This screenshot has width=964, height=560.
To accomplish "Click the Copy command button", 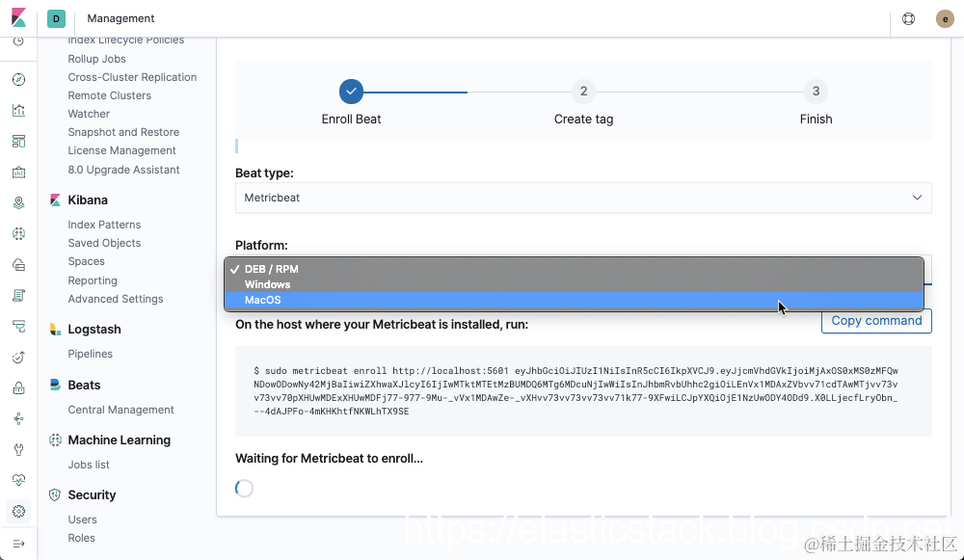I will coord(876,321).
